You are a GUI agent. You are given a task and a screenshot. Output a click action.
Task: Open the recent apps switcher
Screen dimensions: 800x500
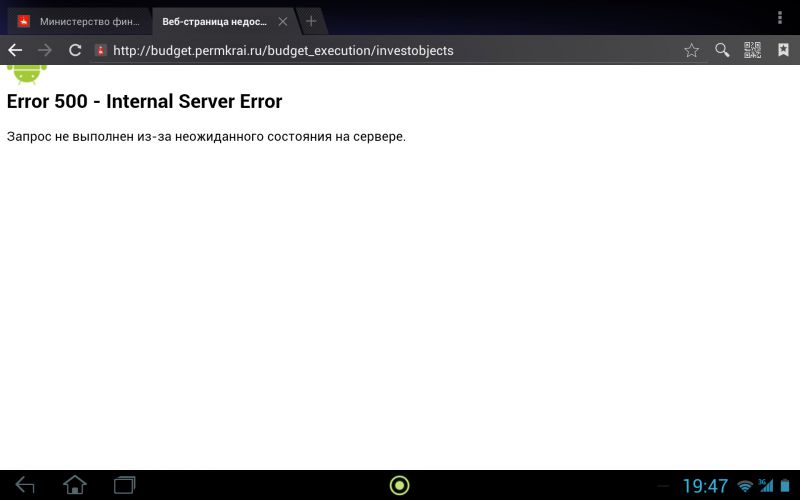[x=125, y=485]
